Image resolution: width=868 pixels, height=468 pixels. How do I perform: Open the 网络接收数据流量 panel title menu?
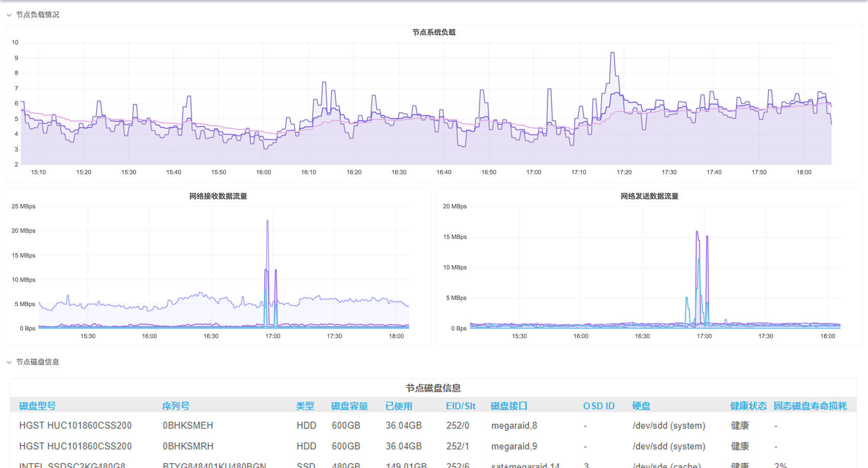[218, 196]
